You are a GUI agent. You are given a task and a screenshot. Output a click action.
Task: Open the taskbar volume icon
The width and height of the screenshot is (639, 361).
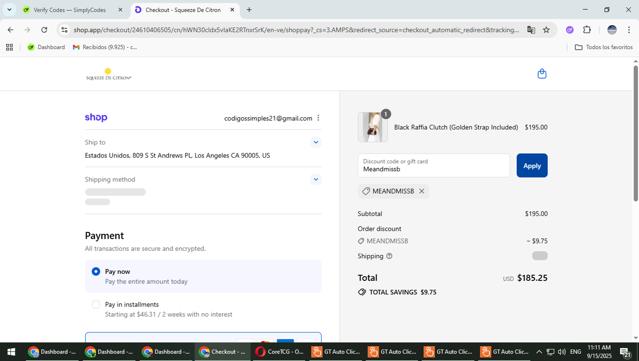tap(562, 352)
